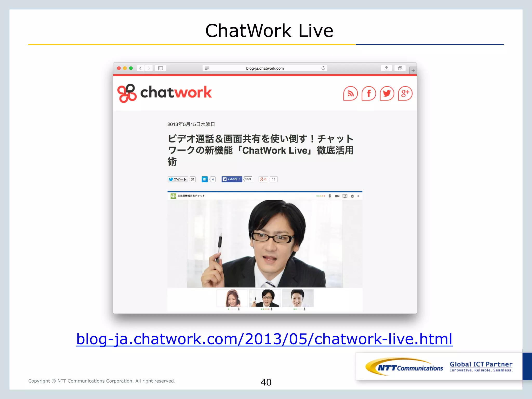Add a new tab with the plus button
Viewport: 532px width, 399px height.
click(x=413, y=70)
